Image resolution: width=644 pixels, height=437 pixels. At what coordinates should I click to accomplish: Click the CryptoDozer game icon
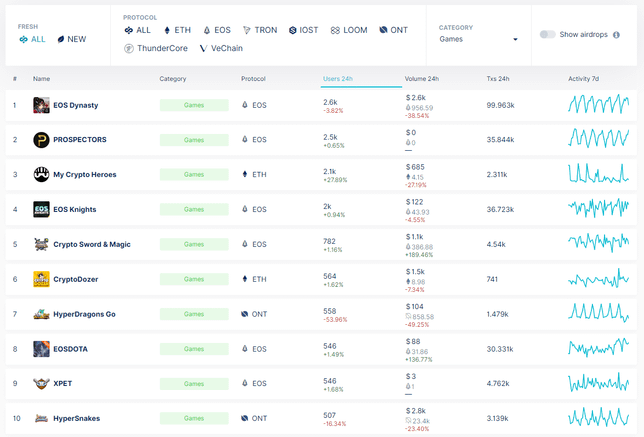pos(41,279)
